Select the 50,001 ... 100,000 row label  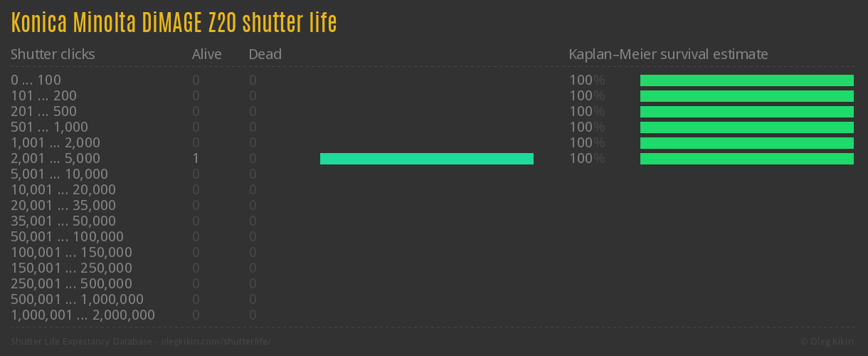pos(67,236)
